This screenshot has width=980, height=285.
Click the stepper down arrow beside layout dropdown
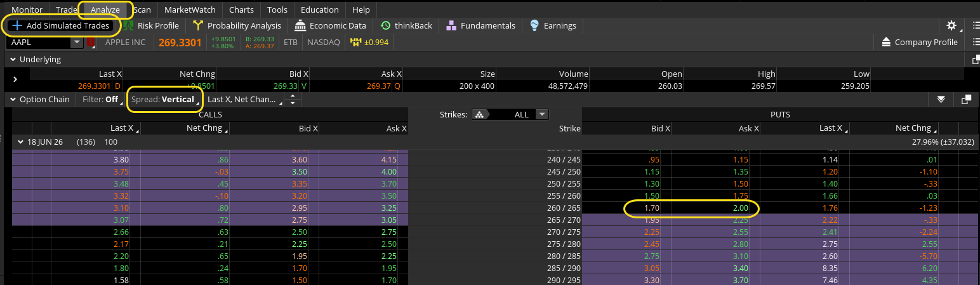[x=293, y=103]
